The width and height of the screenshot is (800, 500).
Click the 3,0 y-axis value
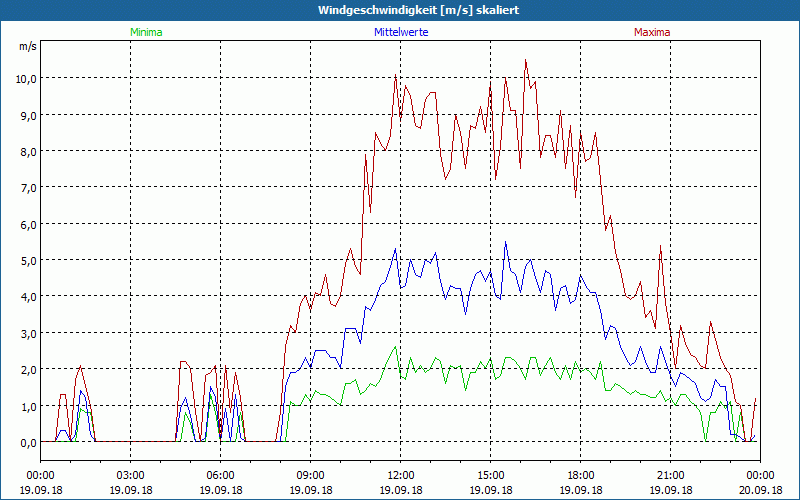[x=29, y=334]
